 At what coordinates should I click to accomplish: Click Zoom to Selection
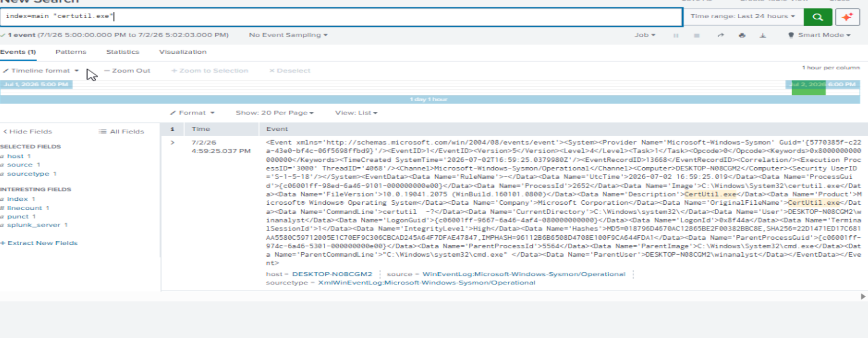pos(209,71)
